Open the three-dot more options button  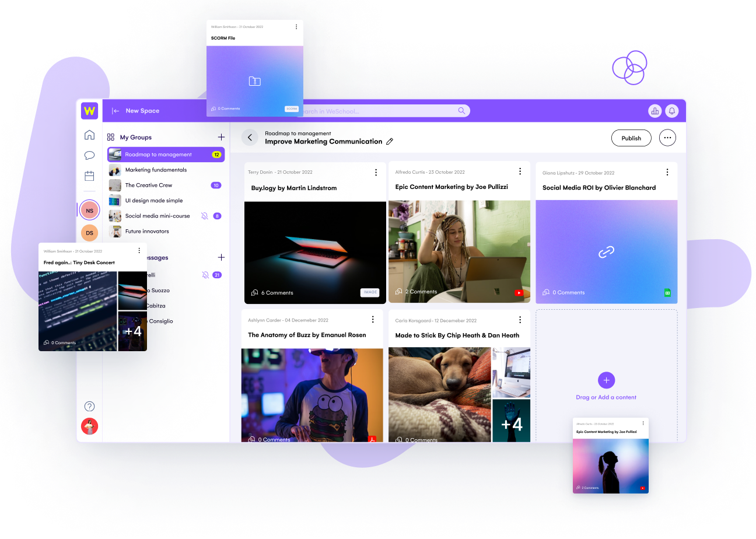(x=668, y=138)
